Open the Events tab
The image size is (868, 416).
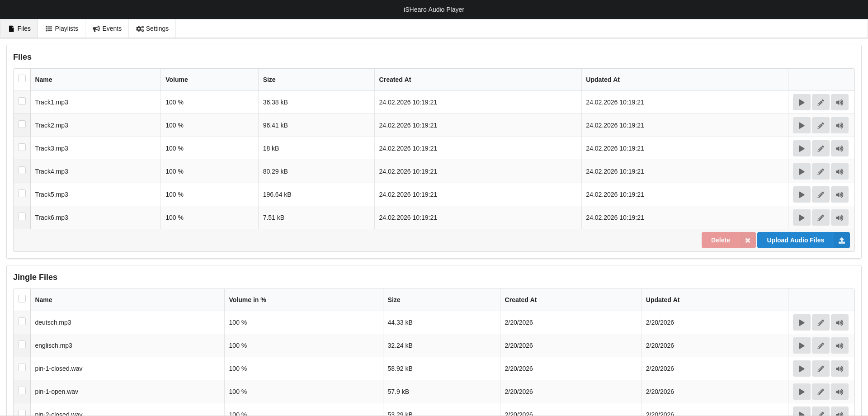[107, 28]
